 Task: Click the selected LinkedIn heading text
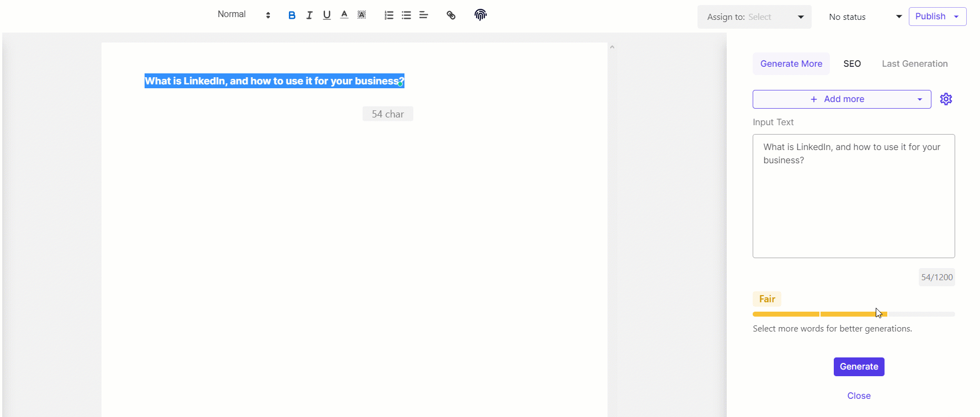click(274, 81)
